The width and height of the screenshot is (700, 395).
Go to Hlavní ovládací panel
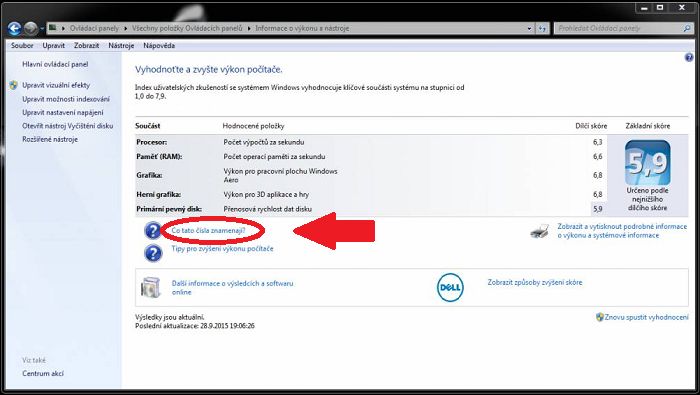(55, 64)
